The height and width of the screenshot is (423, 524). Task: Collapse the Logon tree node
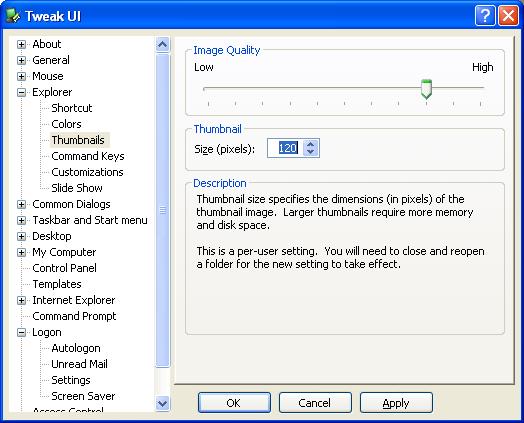[21, 332]
